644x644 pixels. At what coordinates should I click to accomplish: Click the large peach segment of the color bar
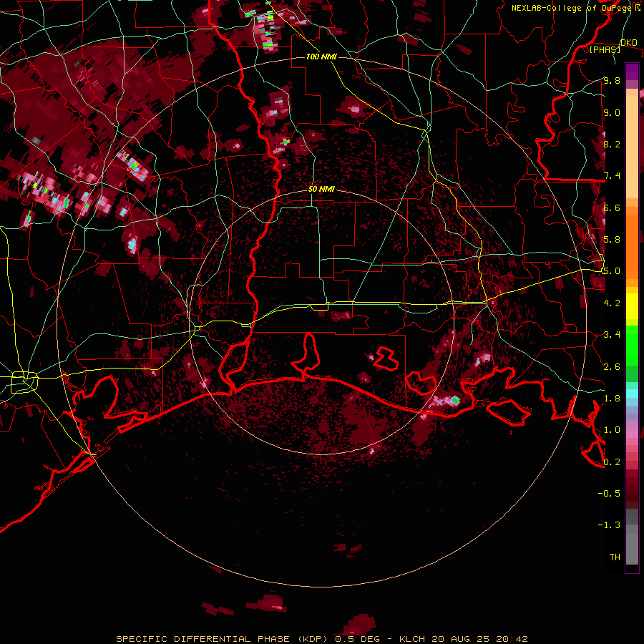coord(632,148)
